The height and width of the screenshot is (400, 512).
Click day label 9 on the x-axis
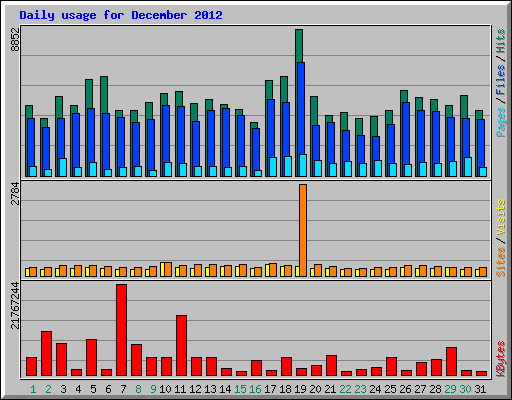coord(153,389)
